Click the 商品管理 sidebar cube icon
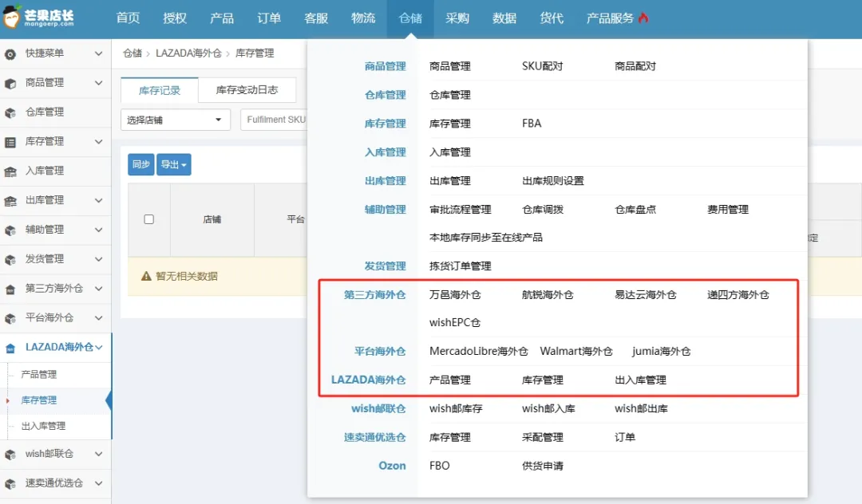This screenshot has height=504, width=862. (x=10, y=84)
